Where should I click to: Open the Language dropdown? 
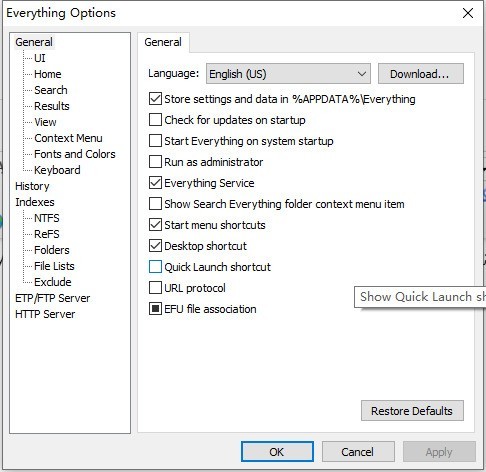point(288,74)
